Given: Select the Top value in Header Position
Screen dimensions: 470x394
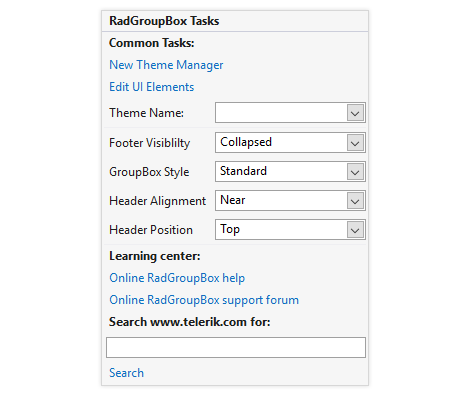Looking at the screenshot, I should point(230,229).
